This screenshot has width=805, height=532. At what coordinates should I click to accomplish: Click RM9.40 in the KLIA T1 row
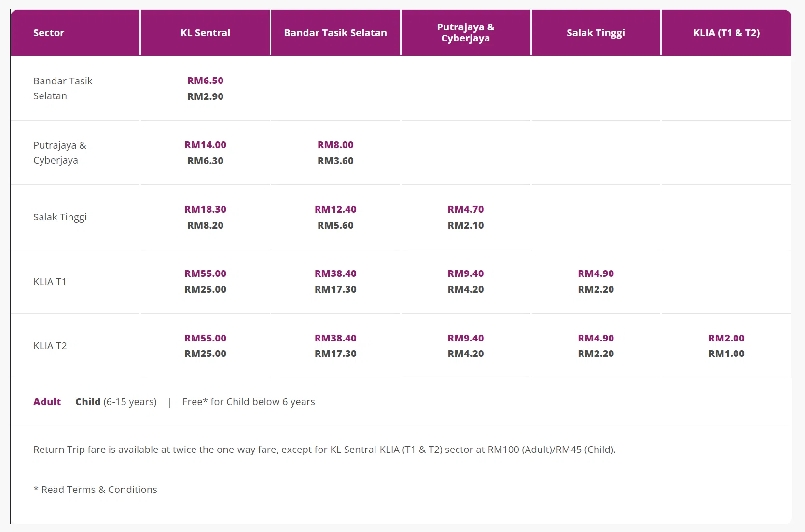coord(466,273)
